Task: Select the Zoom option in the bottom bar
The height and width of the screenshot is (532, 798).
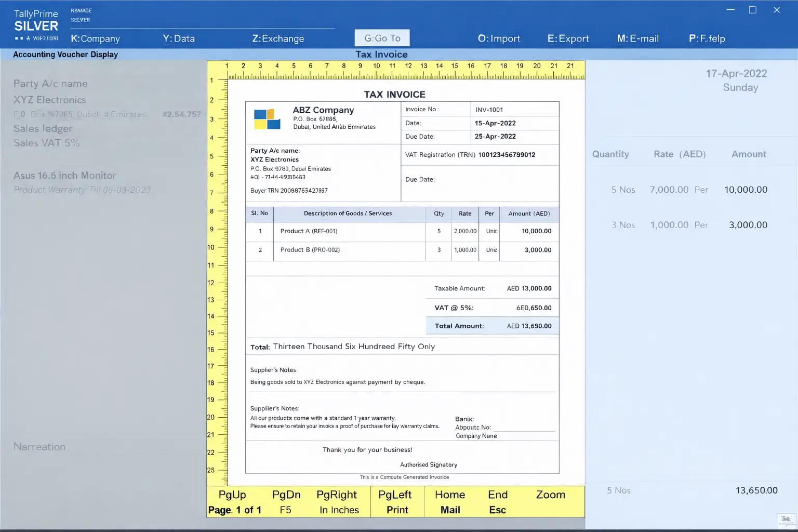Action: 550,495
